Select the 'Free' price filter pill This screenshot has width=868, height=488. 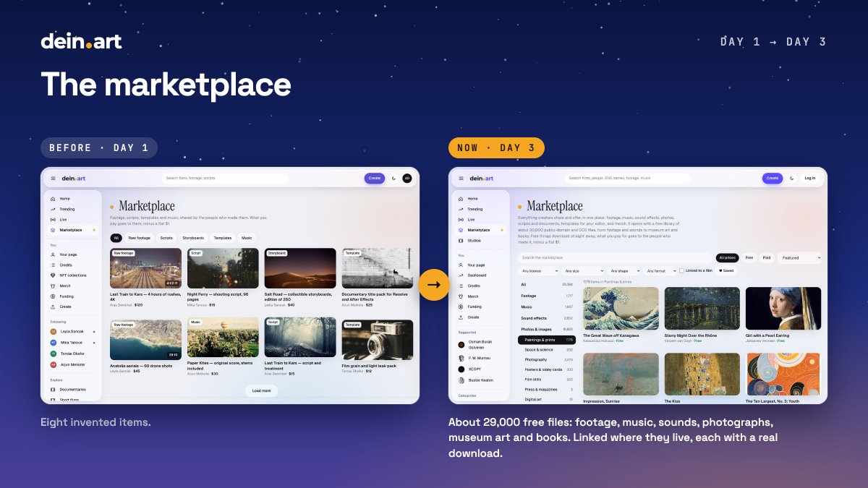(749, 257)
